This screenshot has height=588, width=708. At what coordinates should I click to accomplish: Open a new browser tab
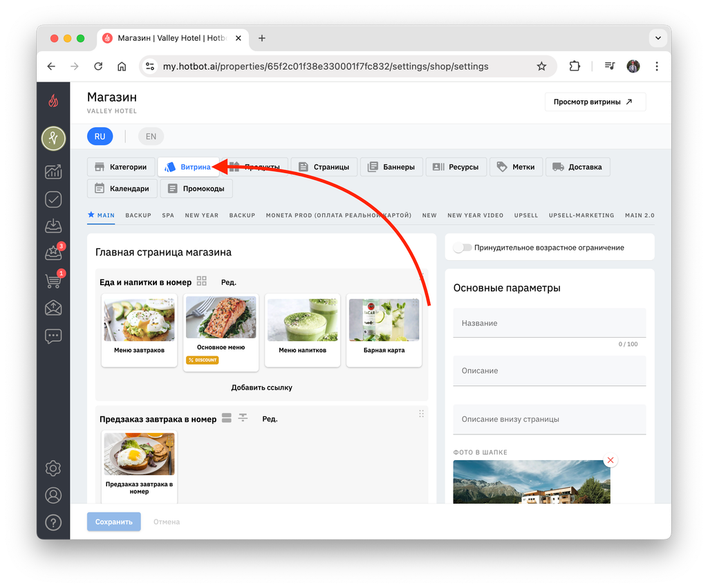[x=262, y=38]
